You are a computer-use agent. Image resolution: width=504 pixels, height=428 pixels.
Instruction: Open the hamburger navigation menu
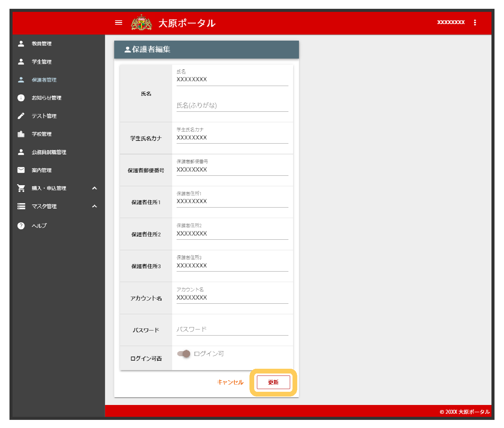point(119,23)
